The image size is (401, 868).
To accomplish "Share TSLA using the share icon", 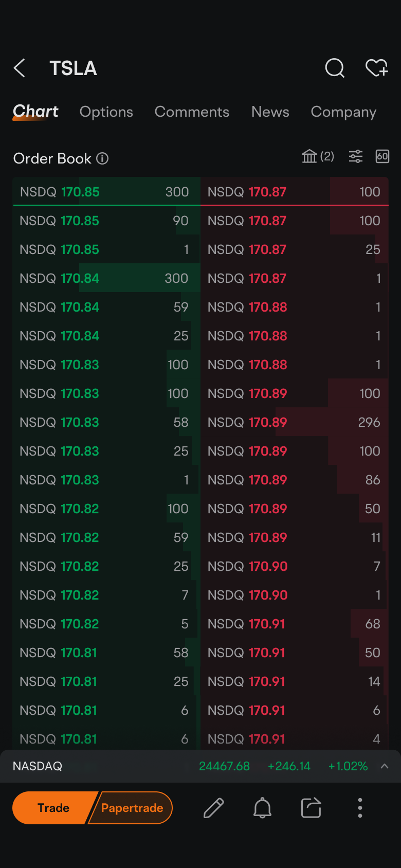I will pos(311,808).
